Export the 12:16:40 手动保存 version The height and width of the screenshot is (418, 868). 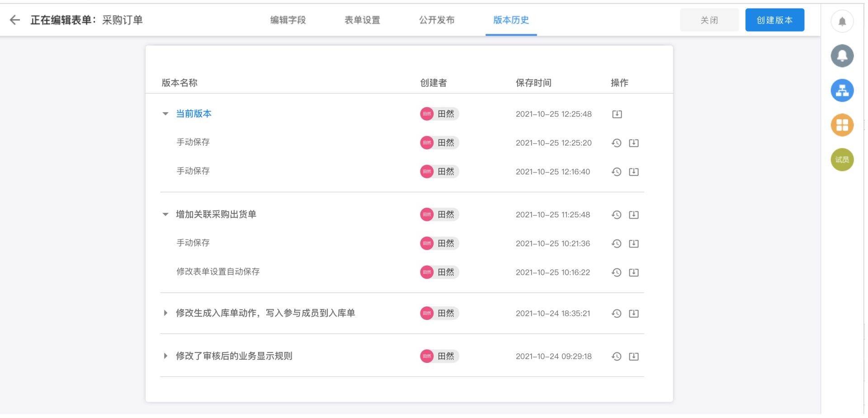[x=634, y=172]
